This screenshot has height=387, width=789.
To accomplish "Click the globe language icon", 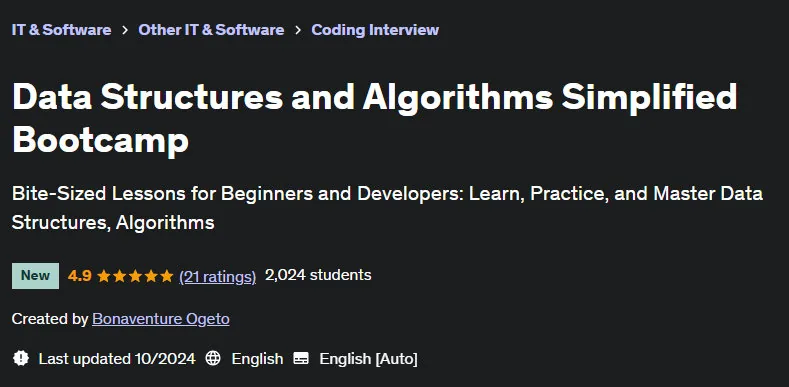I will (x=213, y=358).
